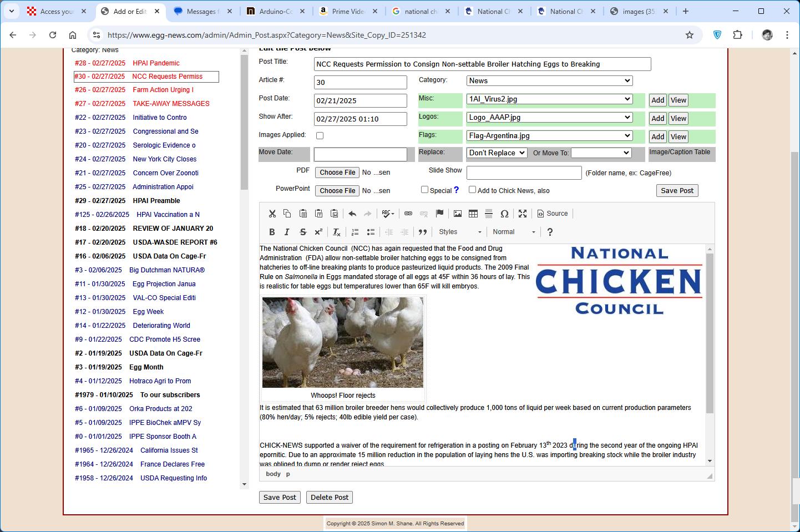This screenshot has height=532, width=800.
Task: Click Add button in Misc row
Action: (x=658, y=100)
